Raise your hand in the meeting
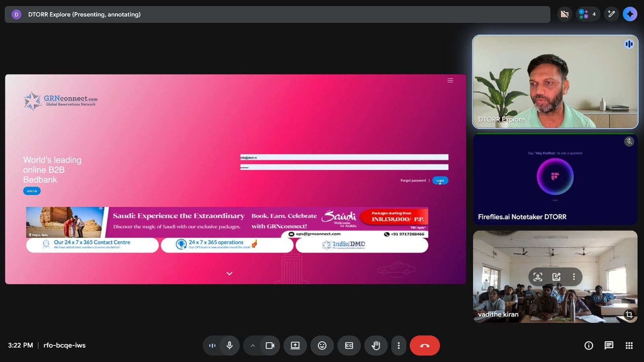 pos(376,346)
